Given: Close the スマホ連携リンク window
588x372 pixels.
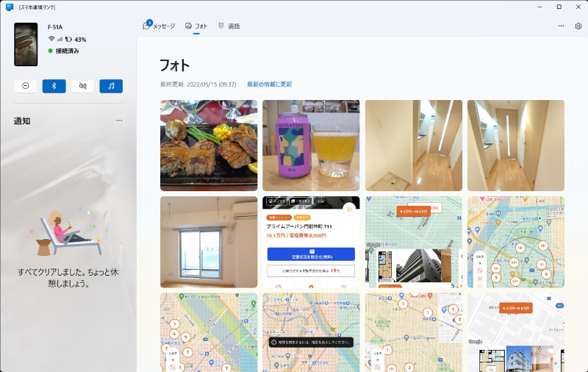Looking at the screenshot, I should point(578,7).
